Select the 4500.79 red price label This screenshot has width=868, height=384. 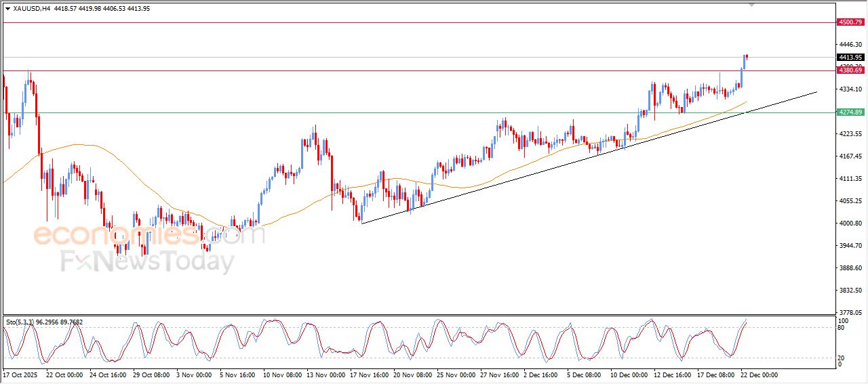tap(850, 22)
